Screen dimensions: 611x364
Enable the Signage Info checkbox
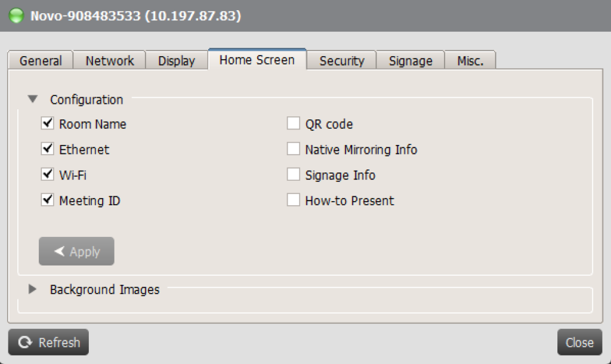tap(294, 174)
